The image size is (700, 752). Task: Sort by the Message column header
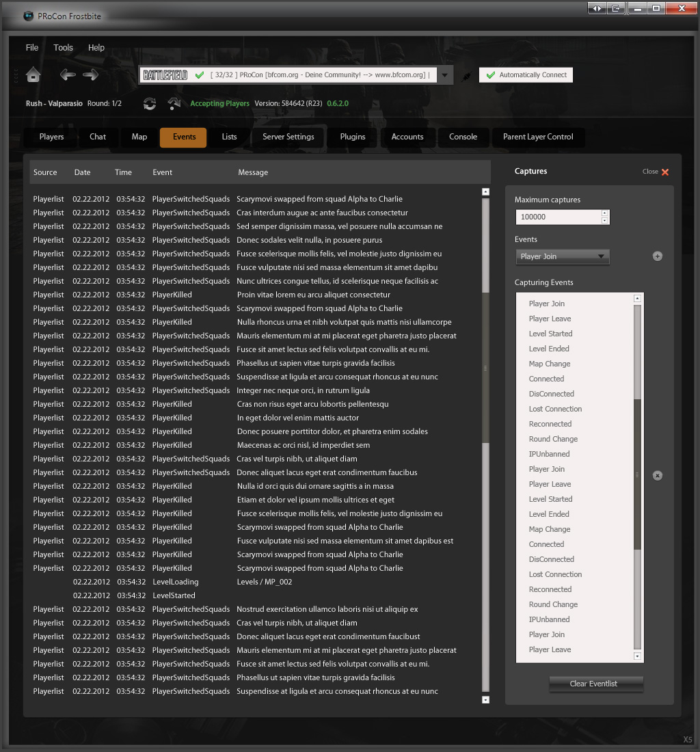pyautogui.click(x=253, y=172)
